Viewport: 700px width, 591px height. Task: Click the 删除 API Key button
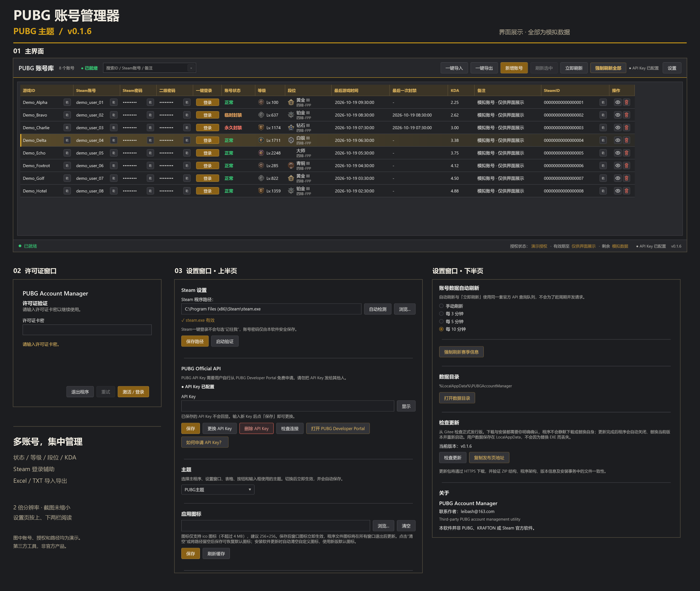click(257, 429)
